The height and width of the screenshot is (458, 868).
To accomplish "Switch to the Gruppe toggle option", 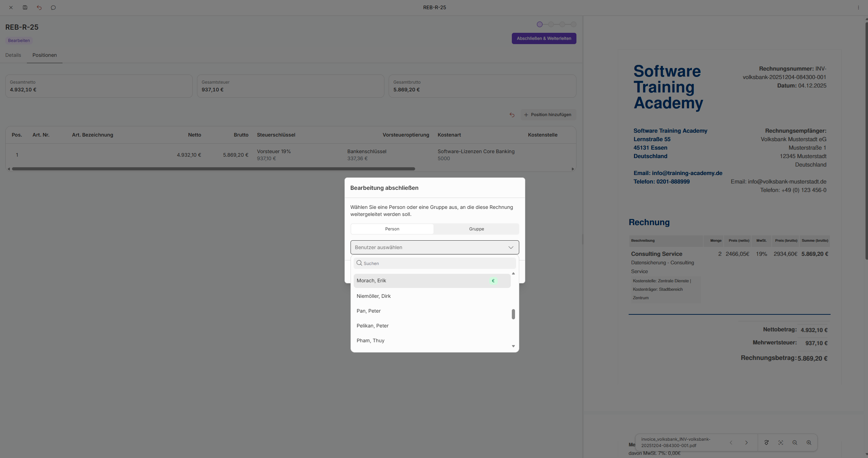I will 476,229.
